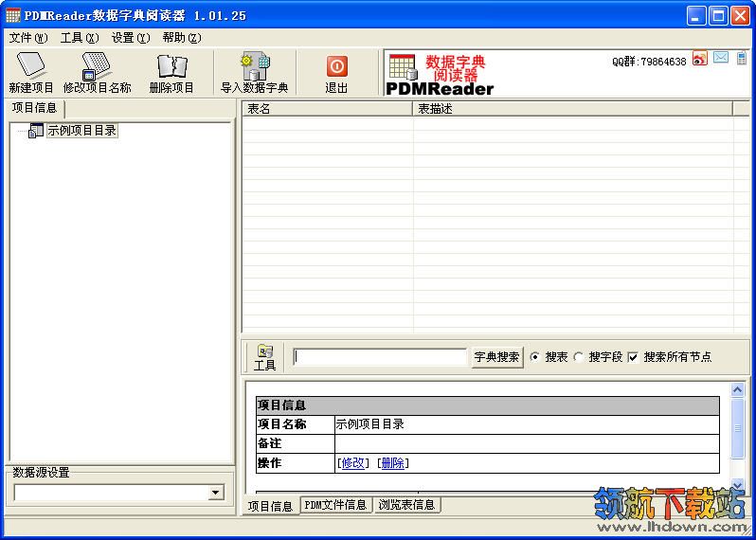Open the 工具(X) menu

click(x=80, y=38)
